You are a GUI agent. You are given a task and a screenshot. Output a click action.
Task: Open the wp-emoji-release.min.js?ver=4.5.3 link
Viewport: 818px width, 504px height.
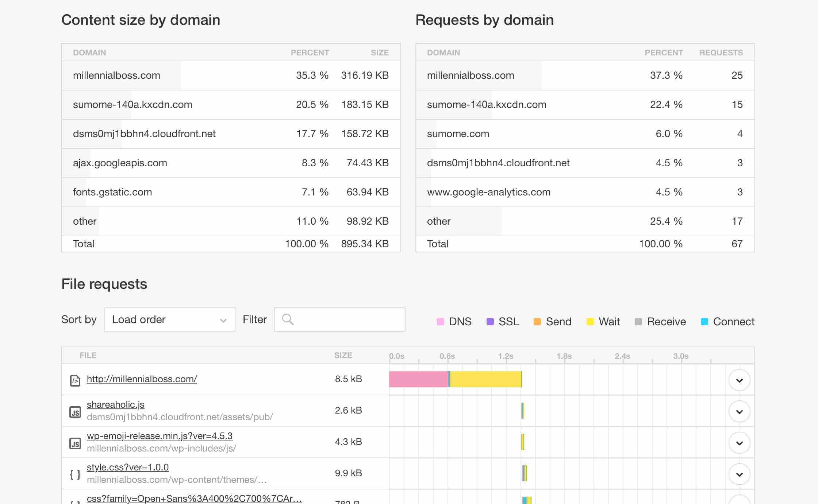tap(160, 436)
